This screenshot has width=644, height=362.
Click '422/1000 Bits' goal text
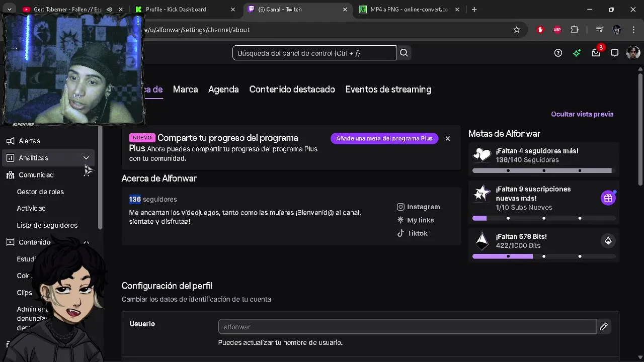click(518, 245)
